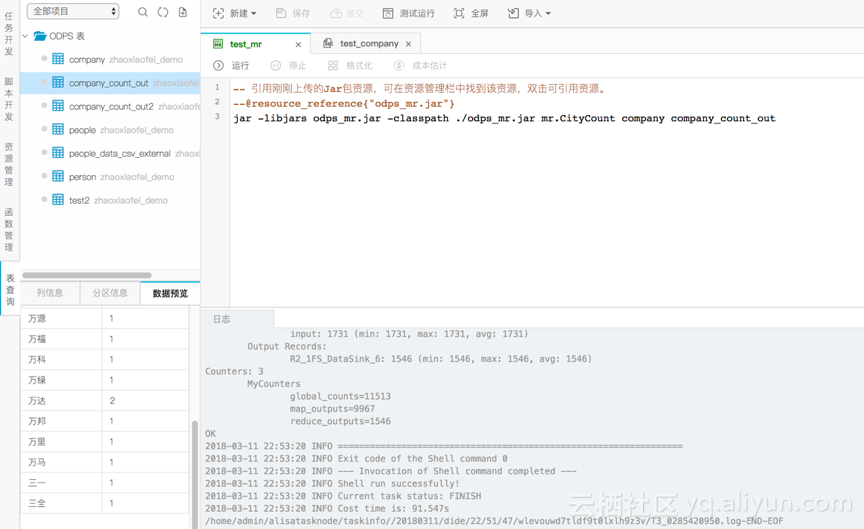864x529 pixels.
Task: Click the 万邦 cell in data preview
Action: (61, 421)
